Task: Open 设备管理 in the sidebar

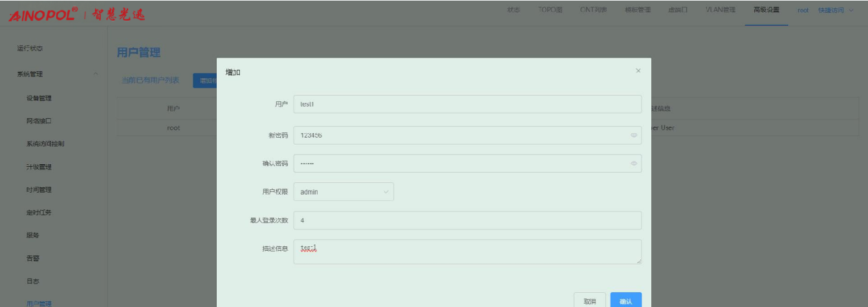Action: 39,98
